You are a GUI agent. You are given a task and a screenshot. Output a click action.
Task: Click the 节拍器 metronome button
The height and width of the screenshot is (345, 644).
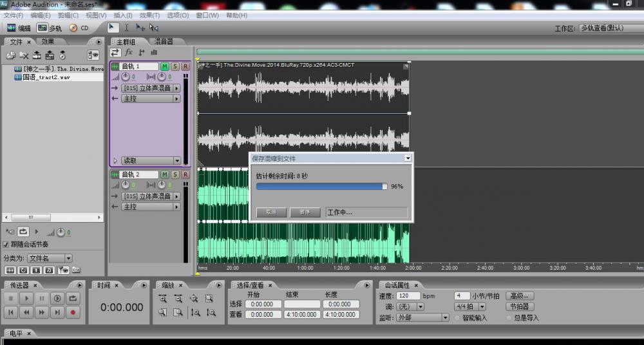(x=520, y=306)
